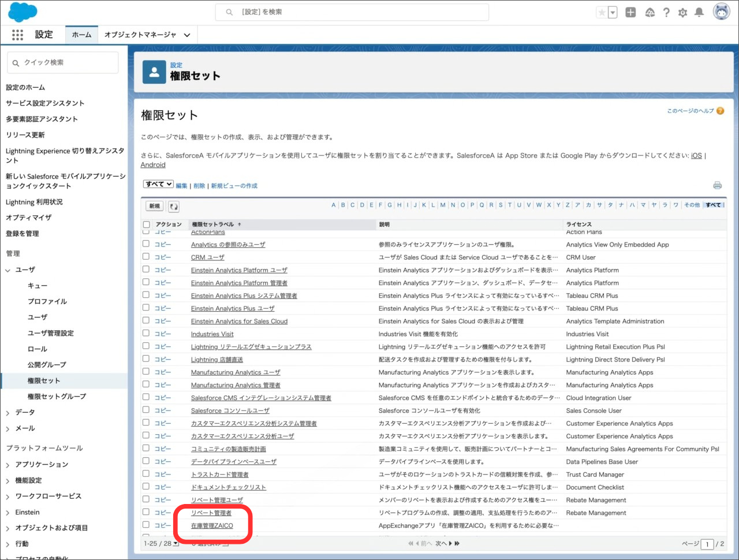Collapse the ユーザ tree section
The height and width of the screenshot is (560, 739).
(x=8, y=270)
